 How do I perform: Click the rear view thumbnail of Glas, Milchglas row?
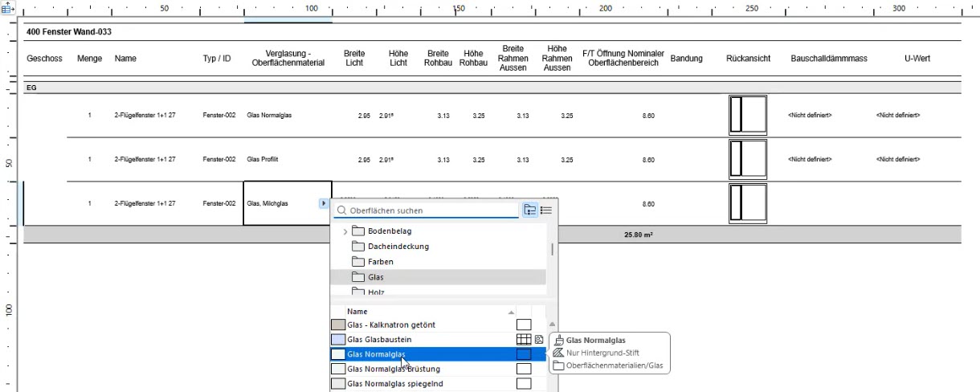[748, 203]
